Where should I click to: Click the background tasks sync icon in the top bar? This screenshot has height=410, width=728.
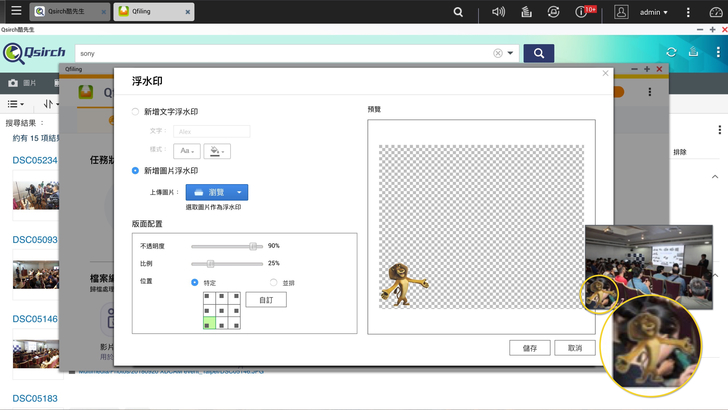(553, 12)
